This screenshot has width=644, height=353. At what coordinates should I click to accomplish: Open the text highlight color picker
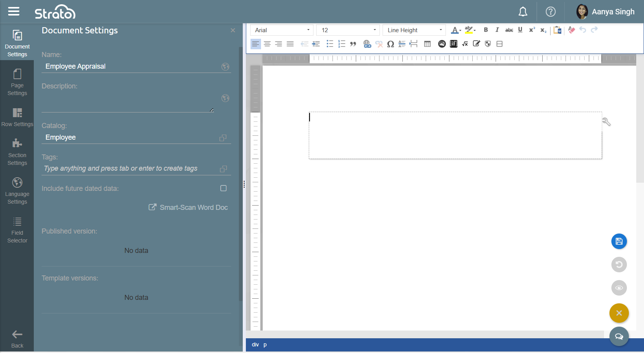click(470, 30)
